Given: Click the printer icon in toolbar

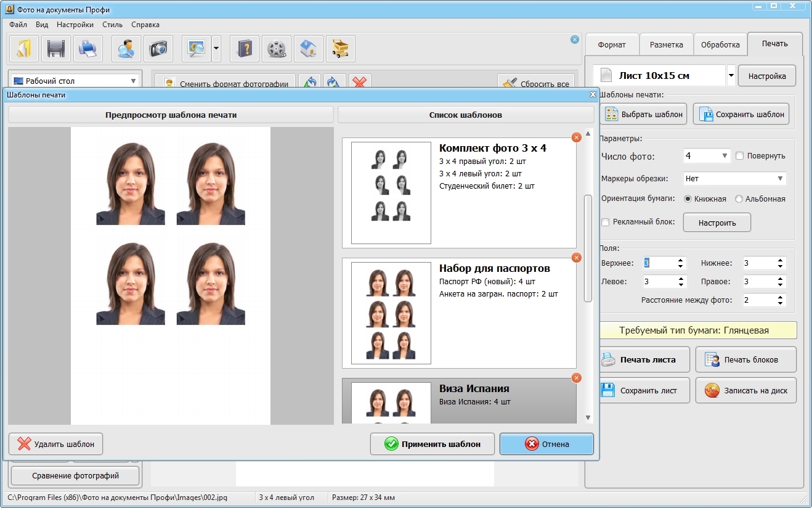Looking at the screenshot, I should pyautogui.click(x=88, y=49).
